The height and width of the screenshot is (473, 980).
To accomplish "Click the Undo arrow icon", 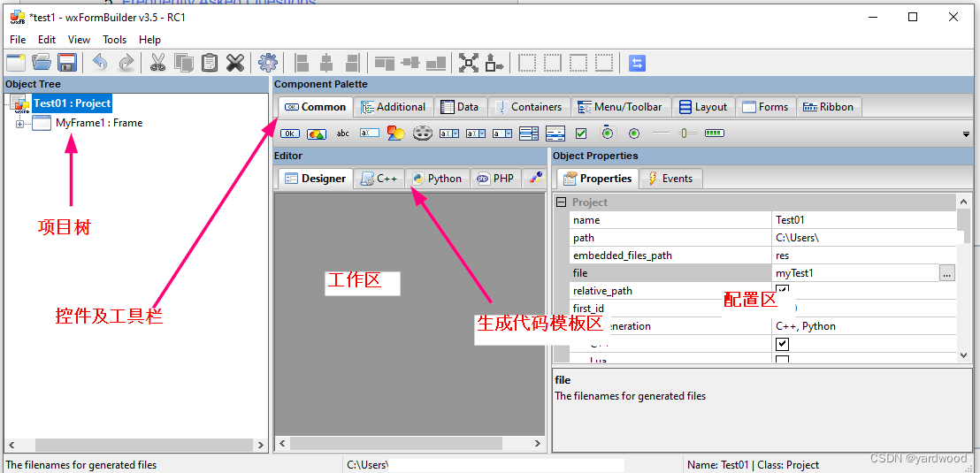I will (x=101, y=63).
